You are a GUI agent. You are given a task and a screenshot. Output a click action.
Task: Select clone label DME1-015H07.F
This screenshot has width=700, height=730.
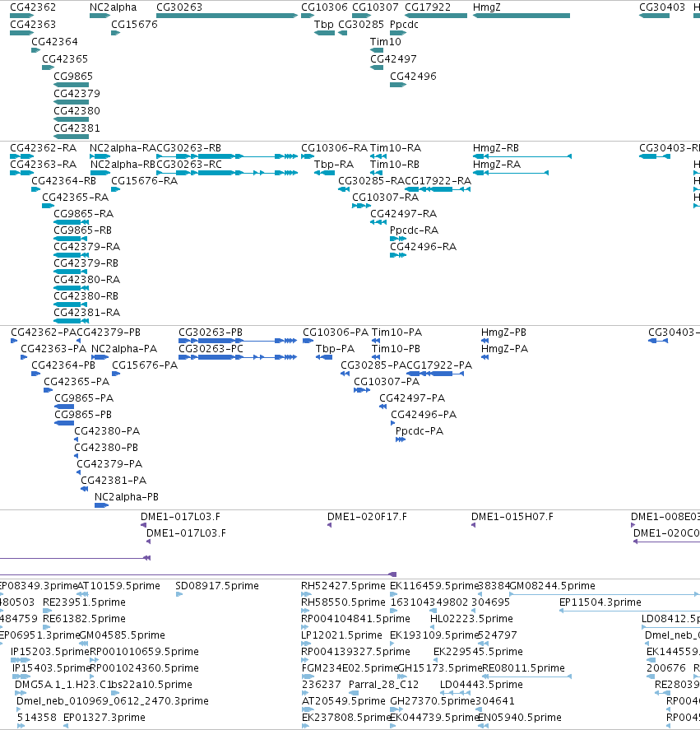point(512,517)
